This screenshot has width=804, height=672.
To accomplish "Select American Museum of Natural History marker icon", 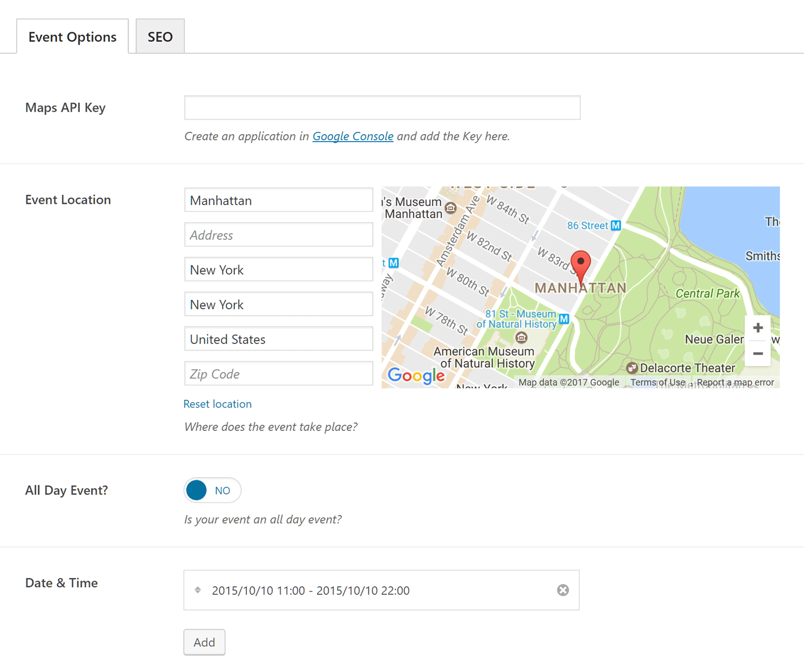I will (x=522, y=337).
